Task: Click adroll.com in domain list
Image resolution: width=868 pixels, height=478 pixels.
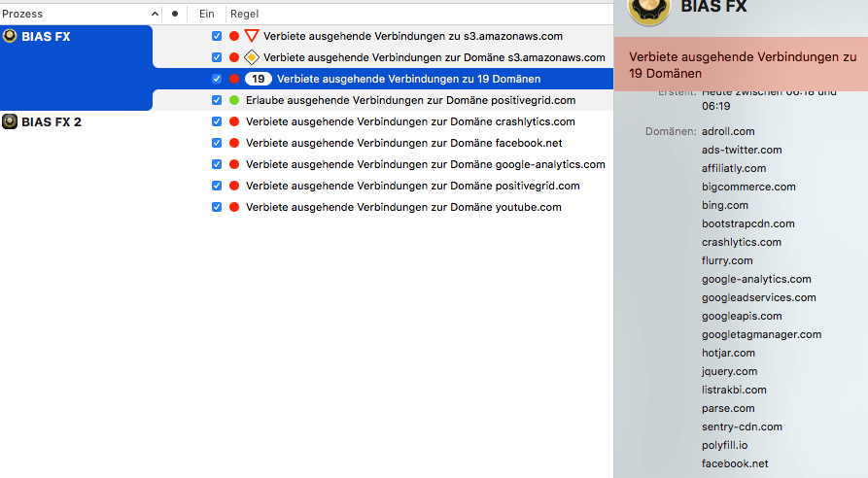Action: pyautogui.click(x=728, y=131)
